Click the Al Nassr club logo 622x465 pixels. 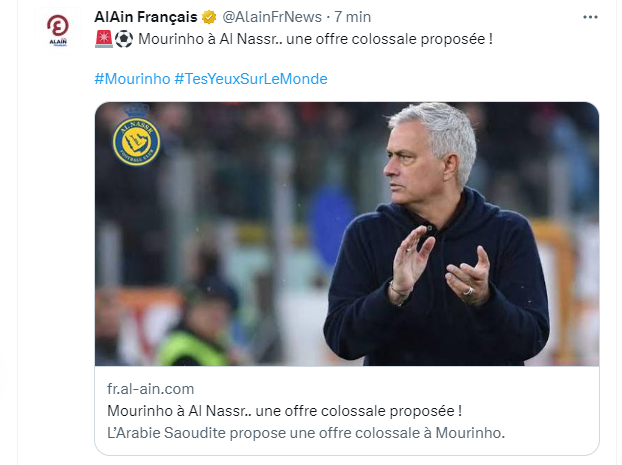pos(136,139)
